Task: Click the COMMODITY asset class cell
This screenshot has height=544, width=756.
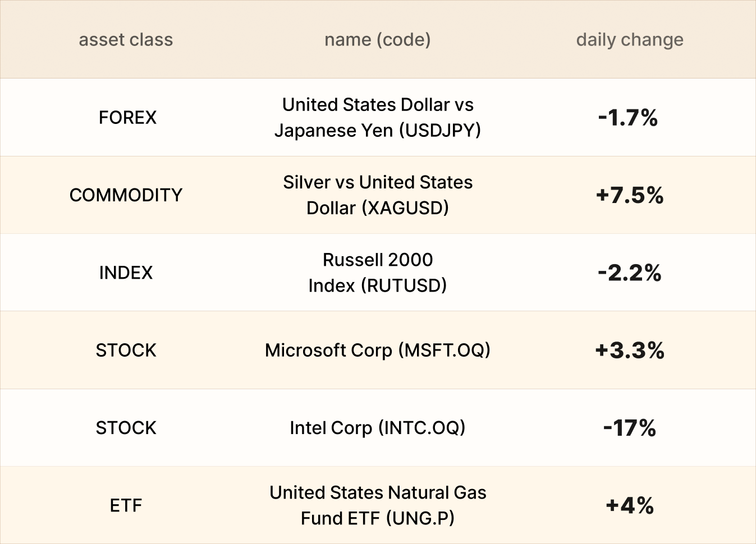Action: pos(126,195)
